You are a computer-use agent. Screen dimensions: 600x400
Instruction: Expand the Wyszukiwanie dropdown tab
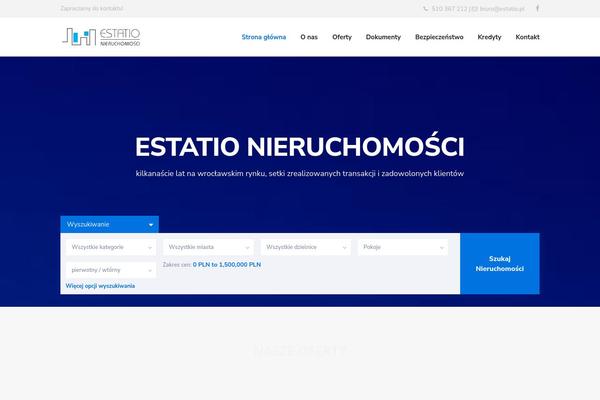(x=109, y=224)
